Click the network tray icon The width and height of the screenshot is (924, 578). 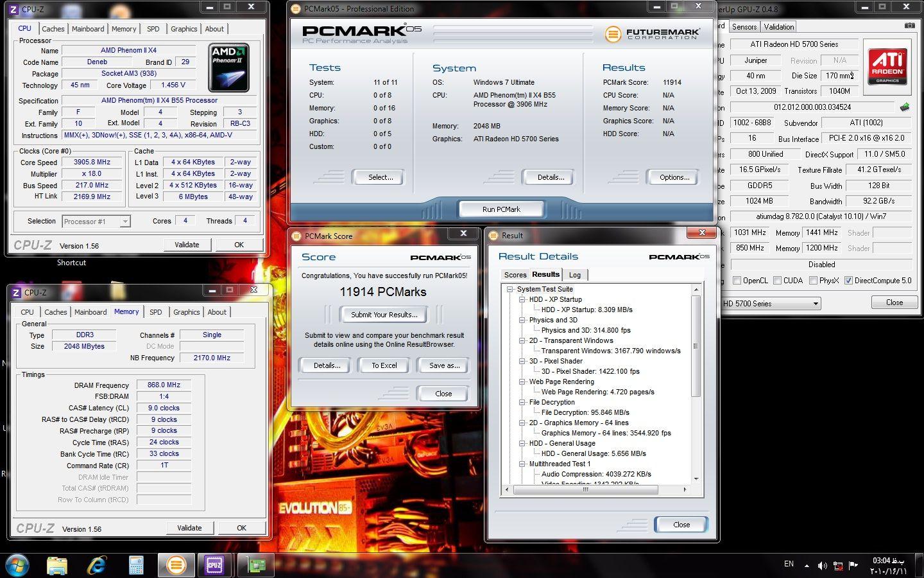click(838, 566)
